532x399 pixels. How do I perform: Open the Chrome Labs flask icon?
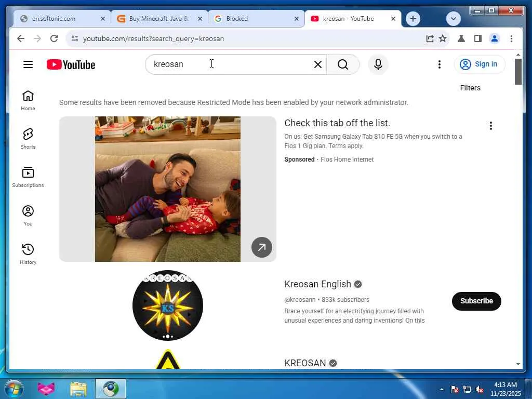click(461, 38)
